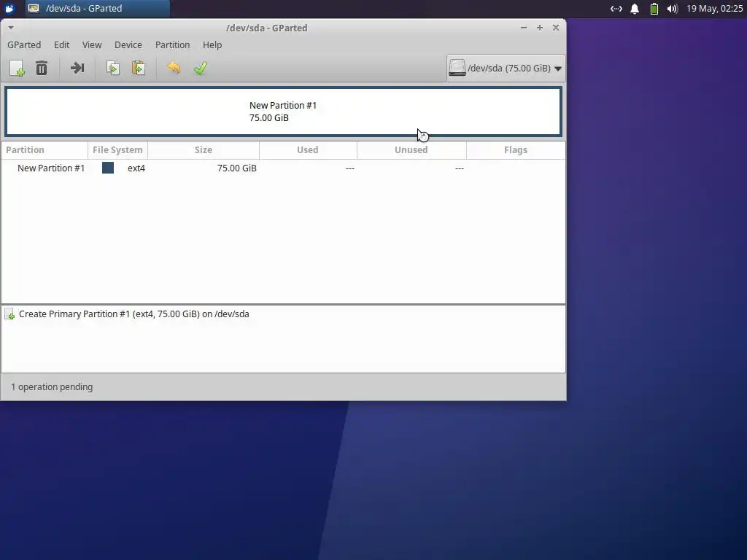Click the battery status tray icon
This screenshot has width=747, height=560.
coord(654,9)
